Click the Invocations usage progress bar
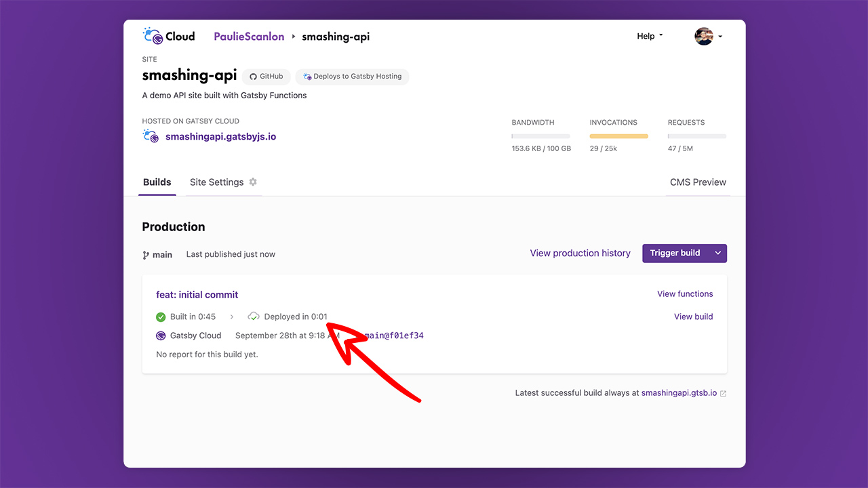Screen dimensions: 868x488 tap(618, 136)
